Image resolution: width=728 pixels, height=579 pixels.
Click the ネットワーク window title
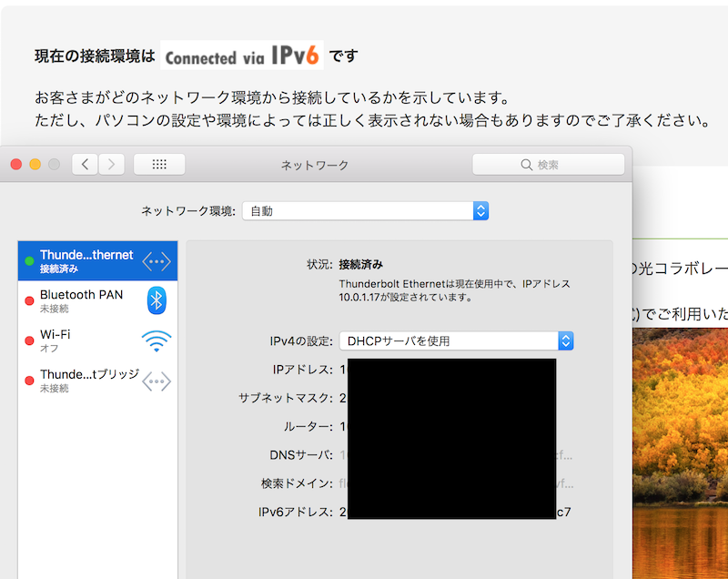click(315, 166)
